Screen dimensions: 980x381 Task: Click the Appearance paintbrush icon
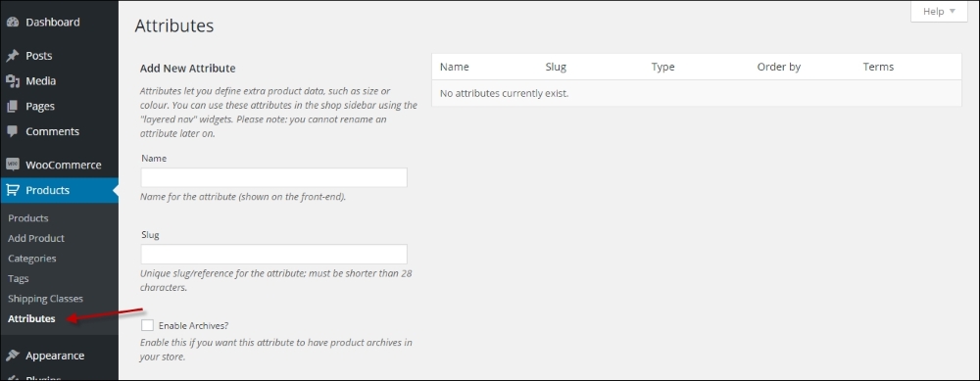(x=13, y=356)
